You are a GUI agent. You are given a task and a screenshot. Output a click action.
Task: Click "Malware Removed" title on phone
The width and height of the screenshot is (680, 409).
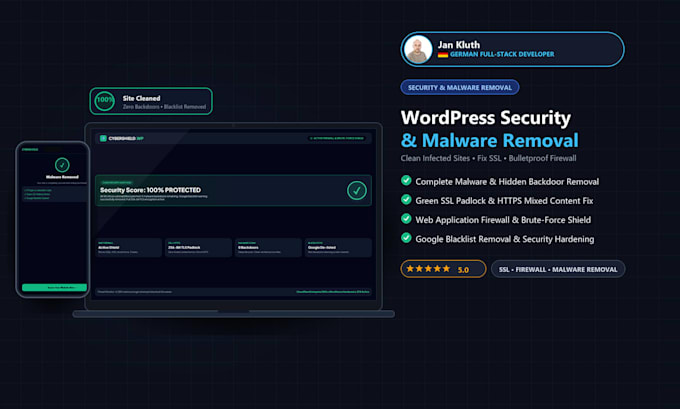coord(62,177)
